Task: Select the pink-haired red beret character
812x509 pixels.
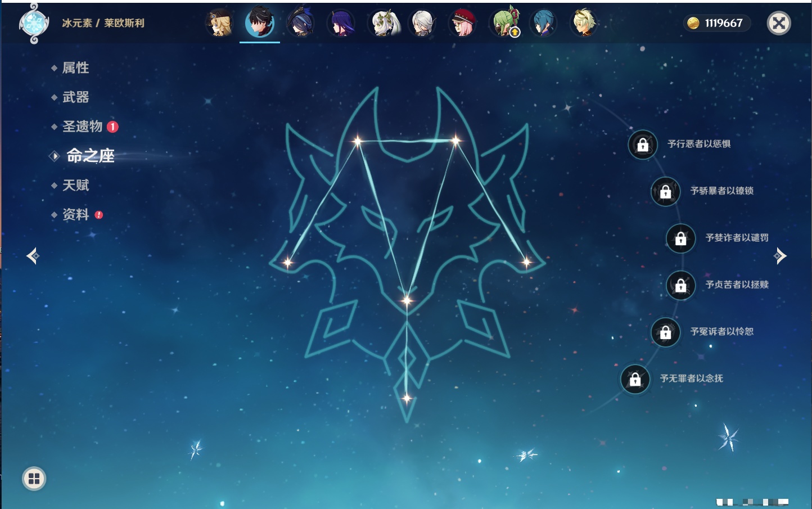Action: [x=463, y=23]
